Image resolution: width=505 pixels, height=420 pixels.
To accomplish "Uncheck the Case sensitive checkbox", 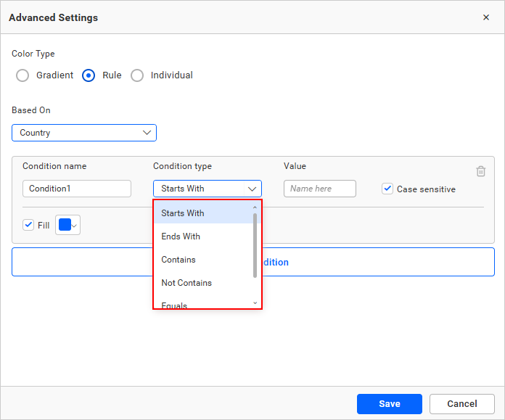I will 387,189.
